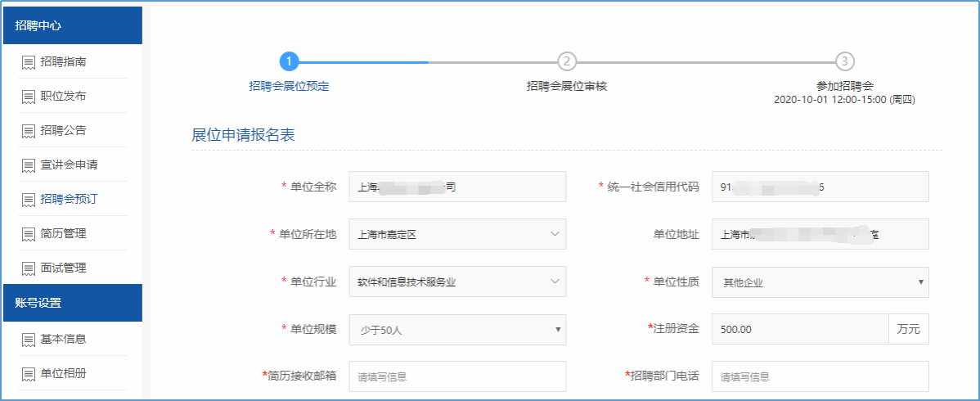Click the icon next to 招聘会预订
Viewport: 980px width, 401px height.
tap(28, 200)
